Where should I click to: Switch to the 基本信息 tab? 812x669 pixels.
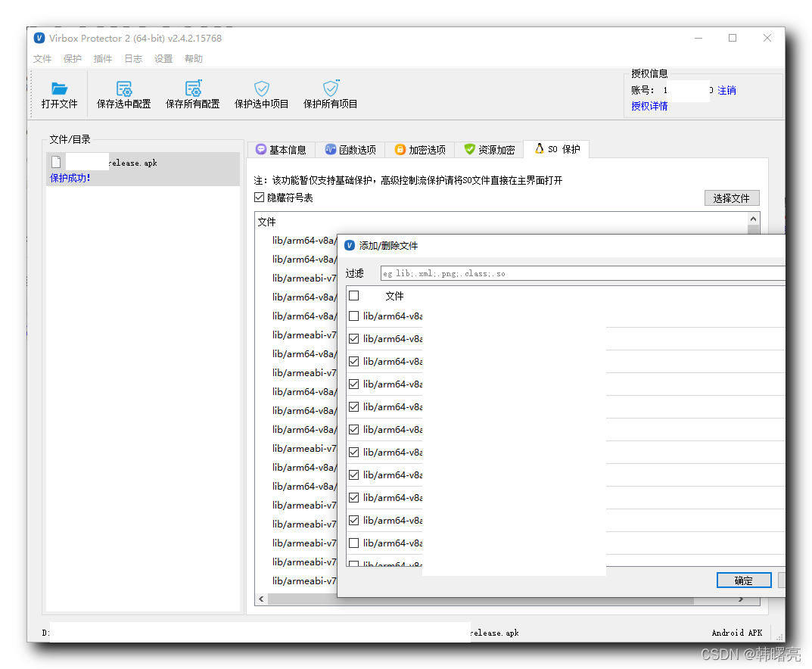(282, 150)
